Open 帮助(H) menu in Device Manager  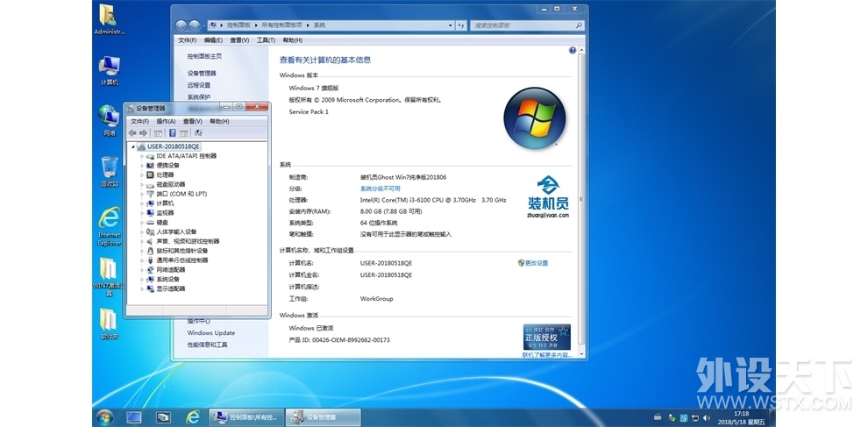tap(219, 121)
